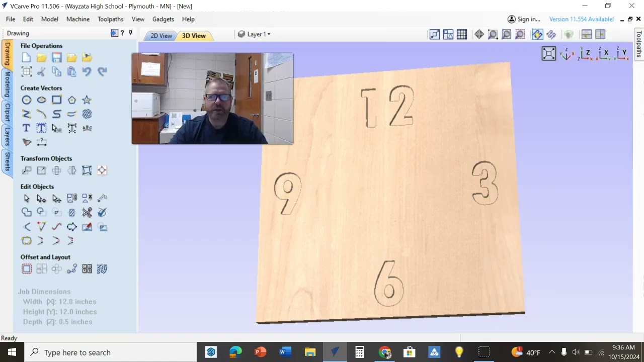This screenshot has height=362, width=644.
Task: Click the Version 11.554 Available link
Action: coord(581,19)
